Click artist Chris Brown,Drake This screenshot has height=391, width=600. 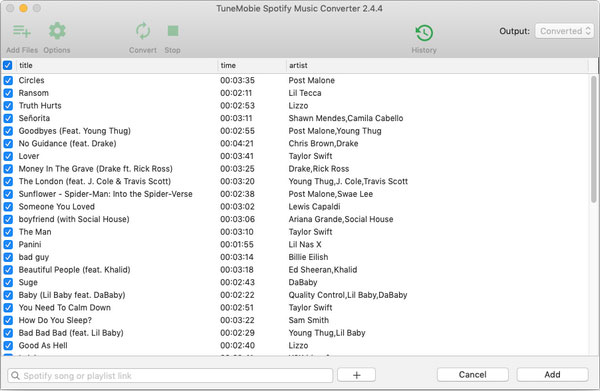pos(323,143)
